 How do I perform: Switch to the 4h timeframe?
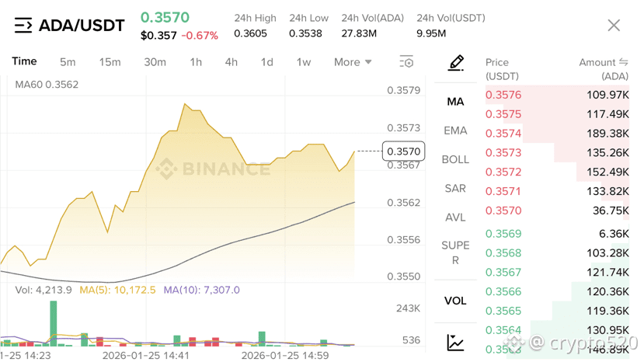pyautogui.click(x=231, y=62)
